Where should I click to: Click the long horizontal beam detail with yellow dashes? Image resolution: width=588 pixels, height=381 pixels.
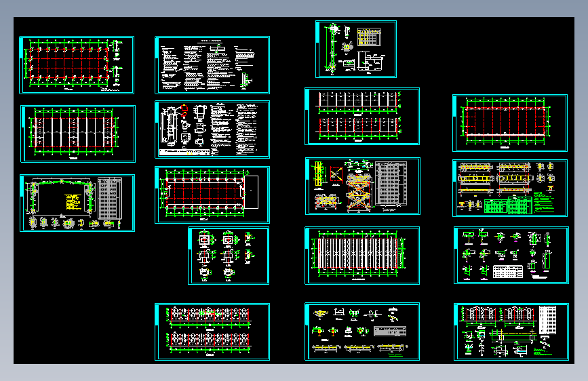point(512,336)
